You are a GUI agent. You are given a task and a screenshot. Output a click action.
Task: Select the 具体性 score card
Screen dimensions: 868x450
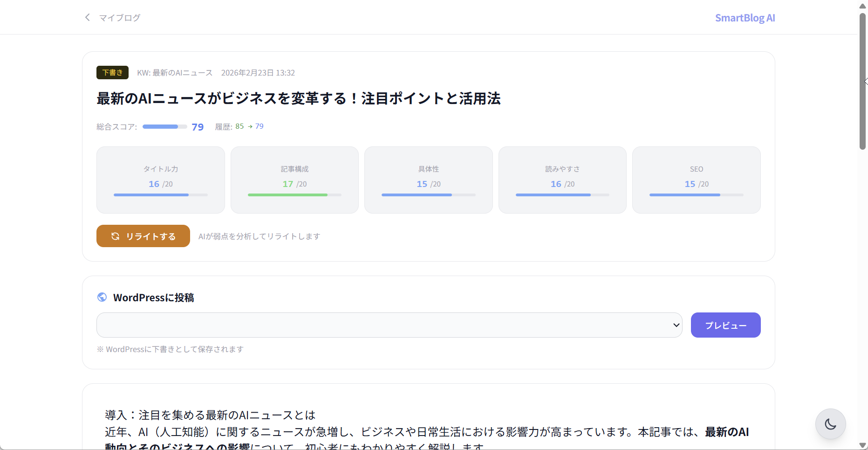[x=428, y=180]
